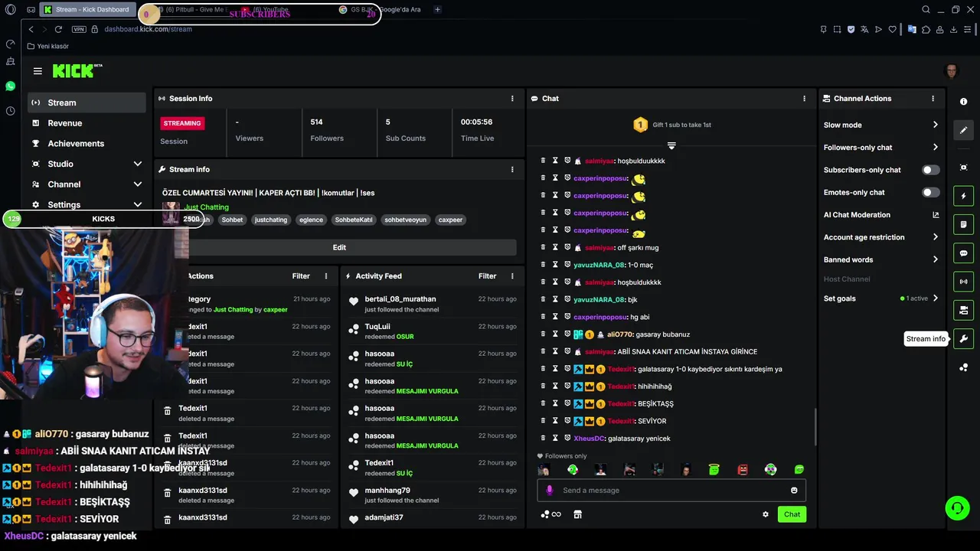Click the info icon in right sidebar
This screenshot has height=551, width=980.
pos(963,102)
